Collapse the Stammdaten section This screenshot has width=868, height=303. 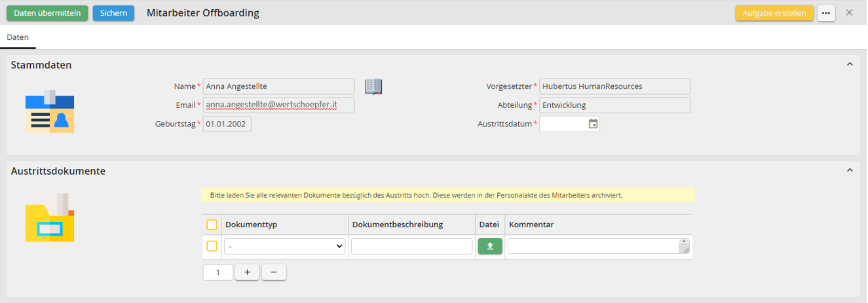pyautogui.click(x=850, y=64)
